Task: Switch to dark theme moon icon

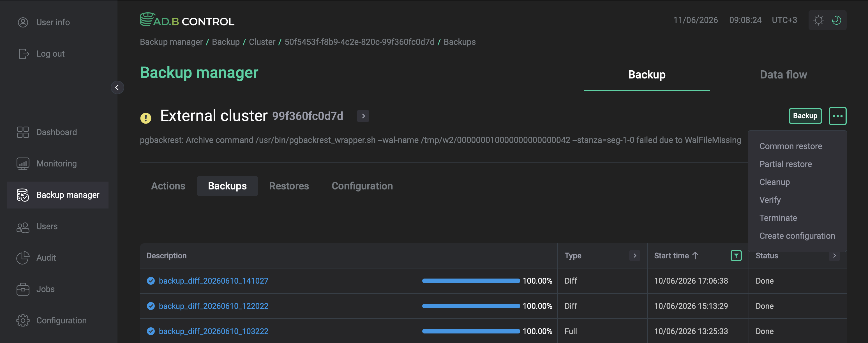Action: click(837, 20)
